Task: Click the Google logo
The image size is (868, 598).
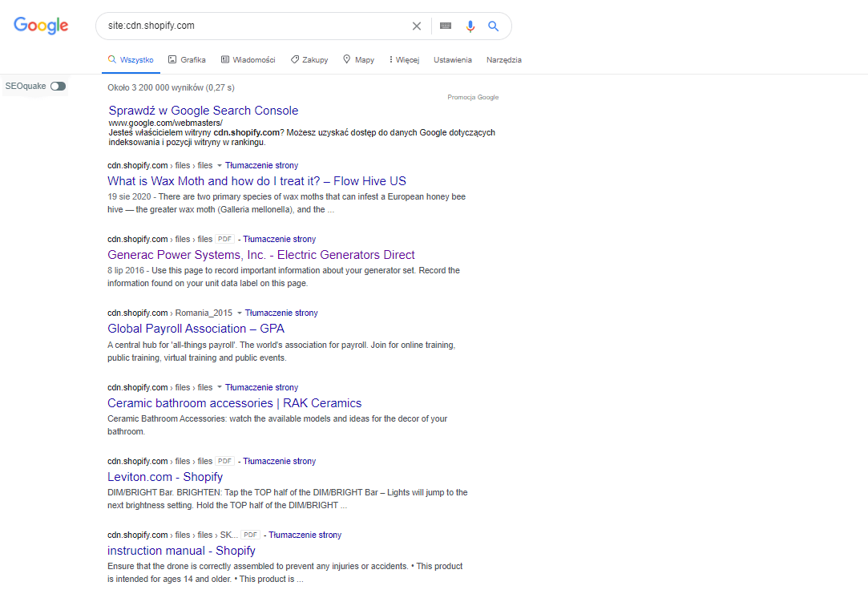Action: click(41, 26)
